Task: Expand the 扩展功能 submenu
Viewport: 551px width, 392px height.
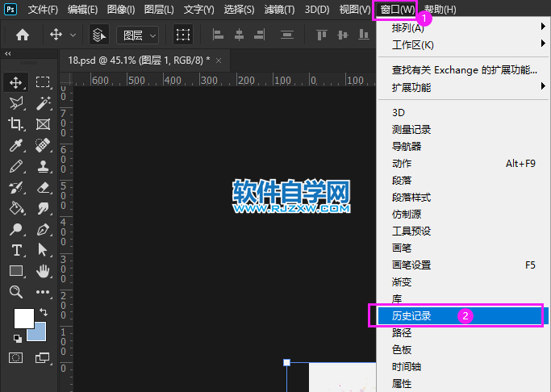Action: (x=463, y=87)
